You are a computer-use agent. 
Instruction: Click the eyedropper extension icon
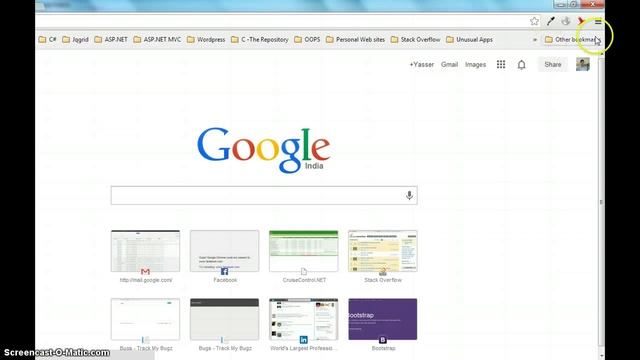551,21
